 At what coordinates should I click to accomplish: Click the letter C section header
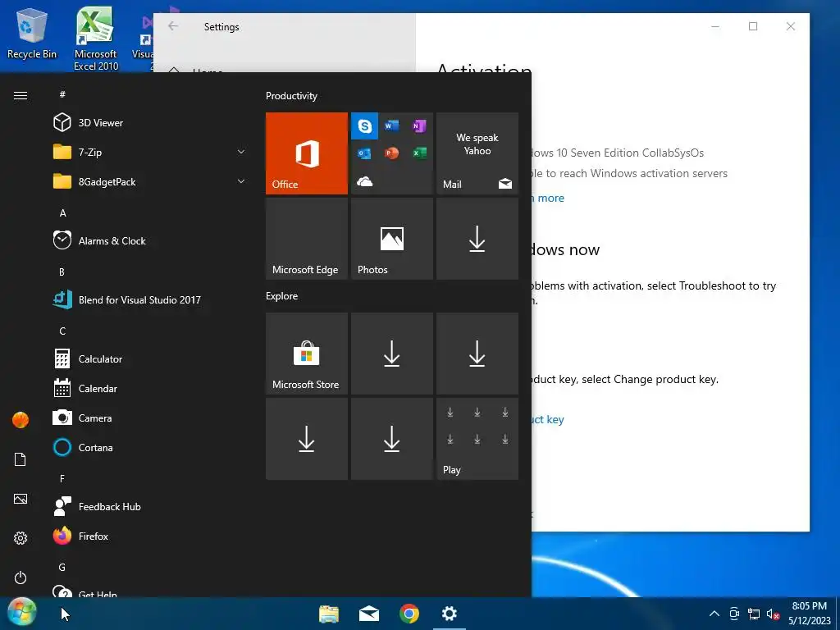[x=62, y=331]
